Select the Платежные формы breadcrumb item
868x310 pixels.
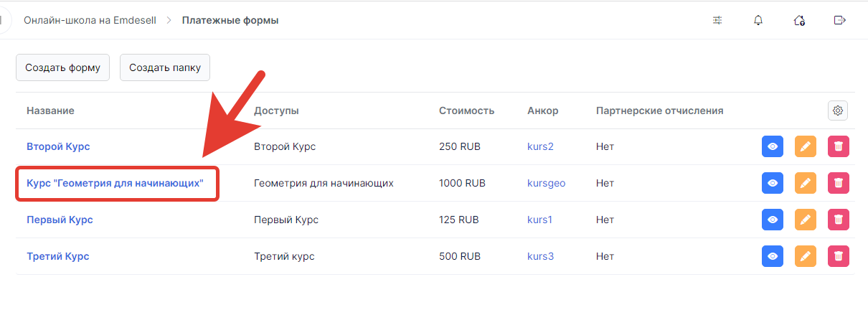(x=230, y=20)
